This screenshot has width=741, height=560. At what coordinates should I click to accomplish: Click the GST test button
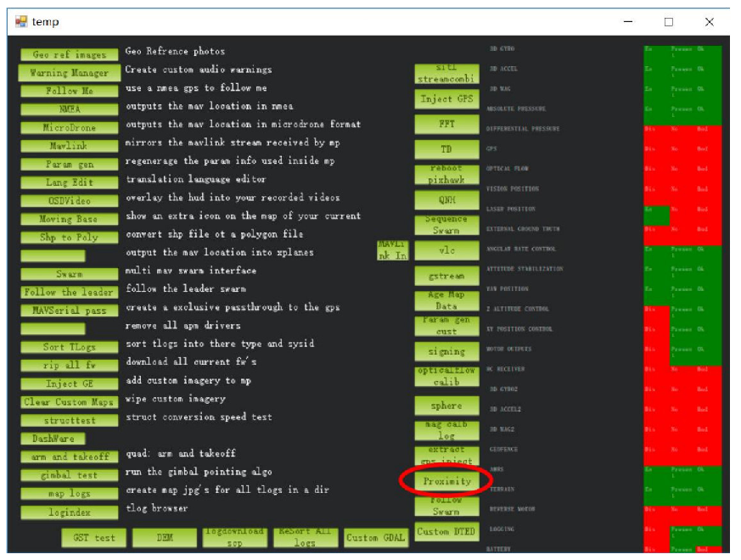[x=93, y=538]
